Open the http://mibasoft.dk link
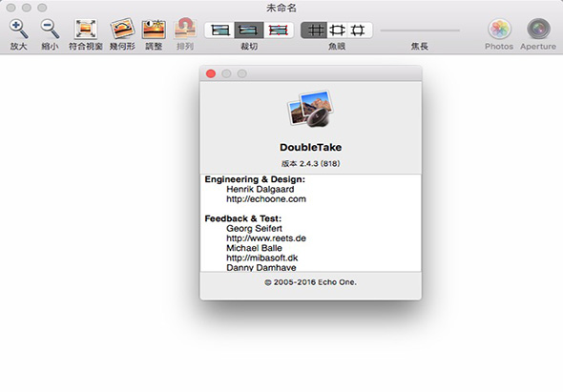 pyautogui.click(x=262, y=258)
